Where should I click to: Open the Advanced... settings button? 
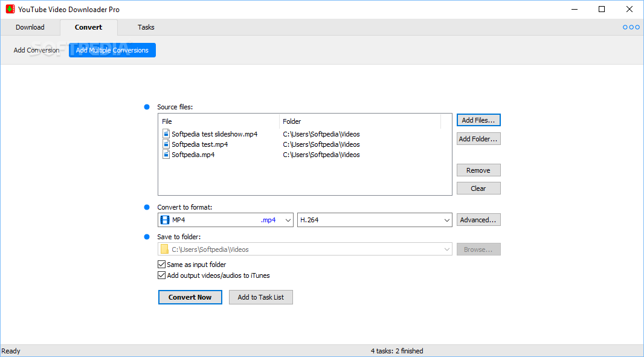(x=478, y=220)
